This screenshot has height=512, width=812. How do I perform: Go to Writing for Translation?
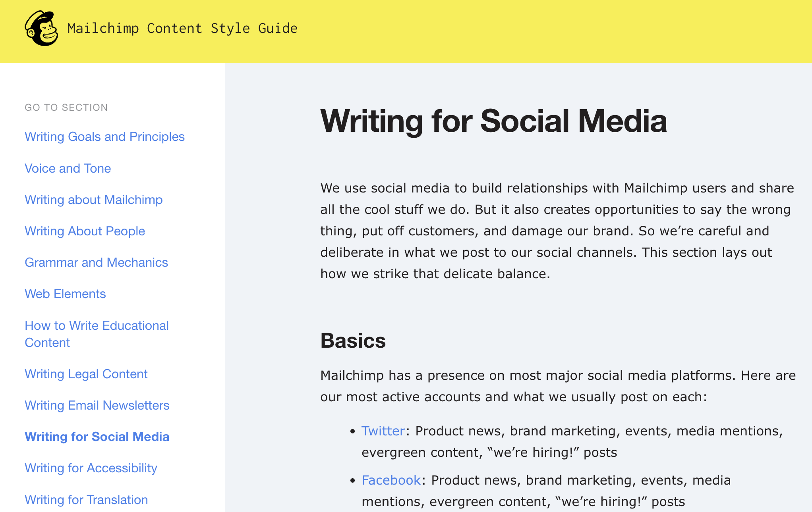pos(86,500)
